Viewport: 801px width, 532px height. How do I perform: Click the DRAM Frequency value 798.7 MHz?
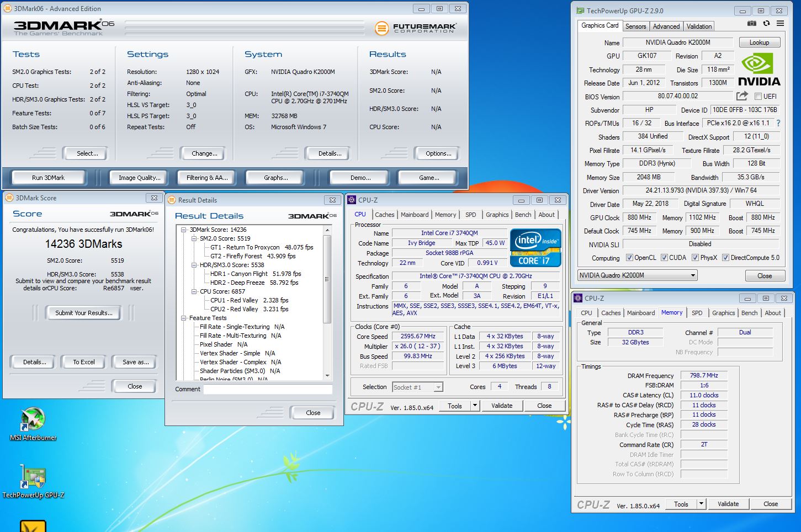coord(704,375)
